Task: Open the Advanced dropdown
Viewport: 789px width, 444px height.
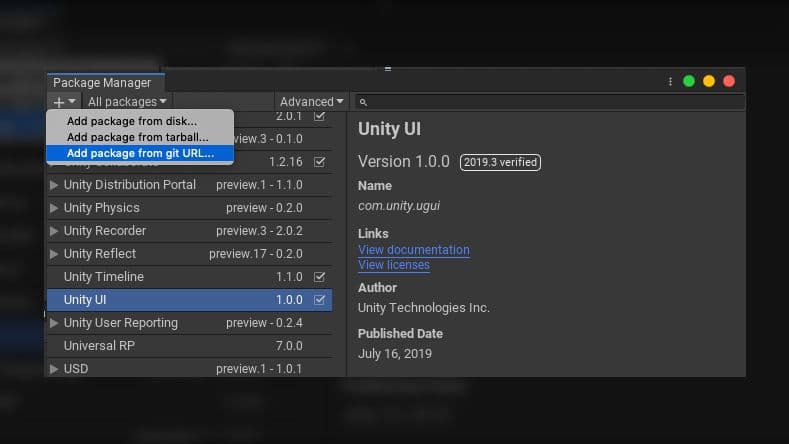Action: pos(312,102)
